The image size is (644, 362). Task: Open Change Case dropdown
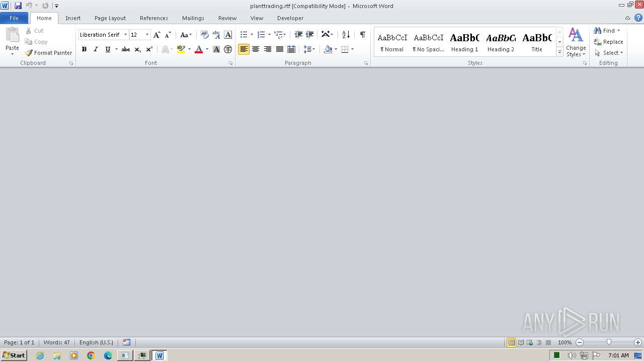(x=186, y=35)
